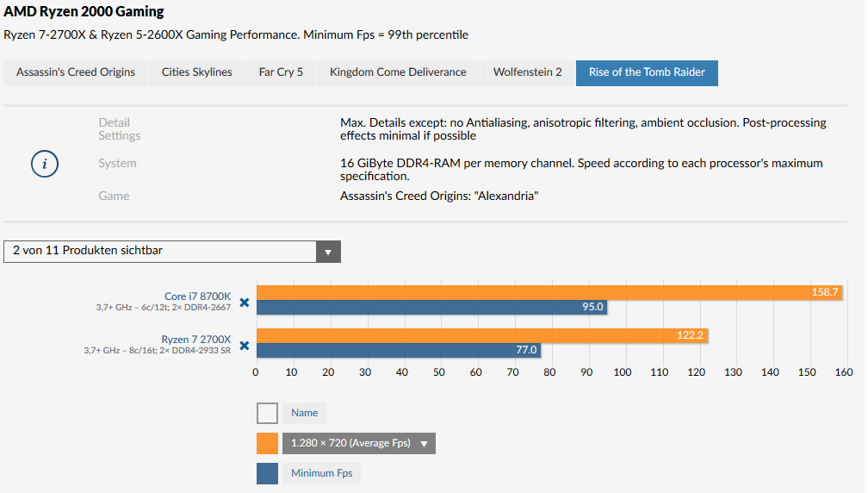Switch to the Cities Skylines tab
The width and height of the screenshot is (868, 493).
coord(197,72)
